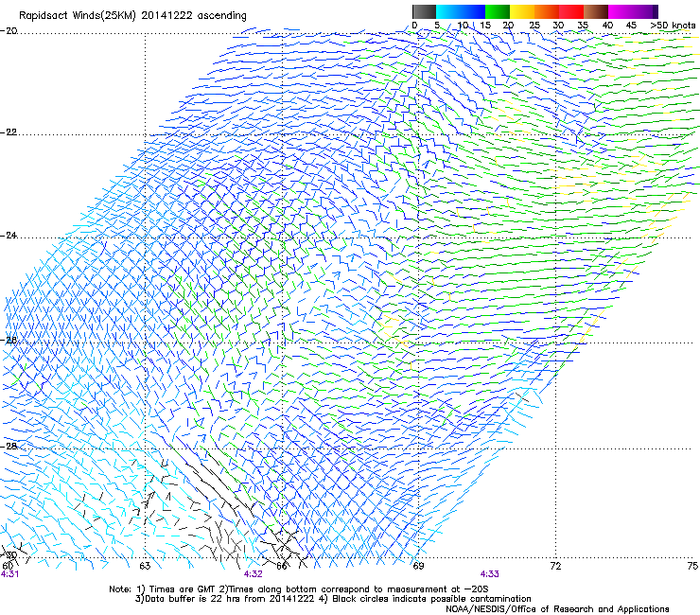
Task: Click the brown 35-40 knots legend segment
Action: tap(596, 11)
